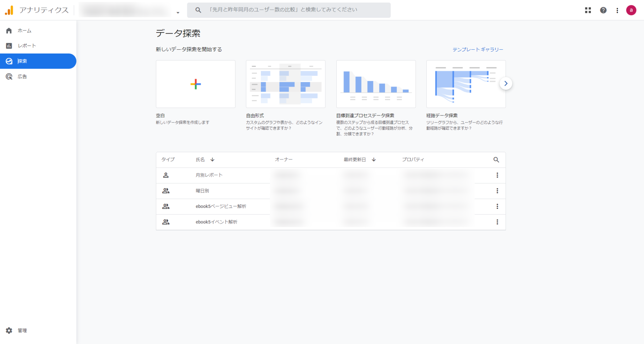
Task: Open 曜日別 exploration
Action: (x=202, y=191)
